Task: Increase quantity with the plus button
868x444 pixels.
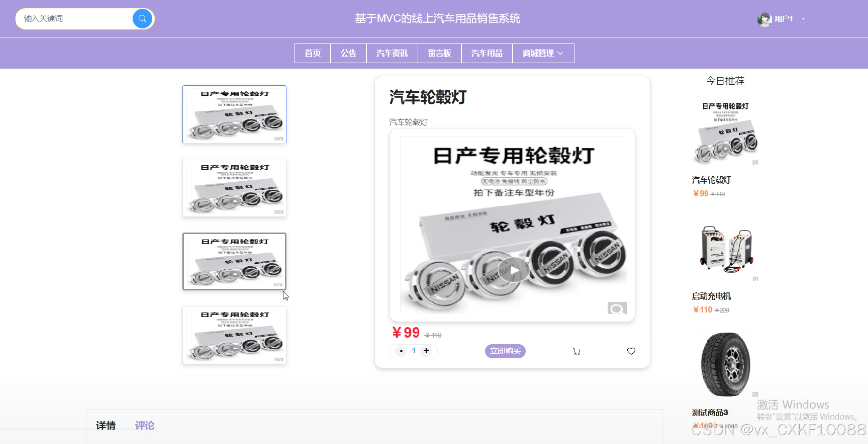Action: pyautogui.click(x=426, y=351)
